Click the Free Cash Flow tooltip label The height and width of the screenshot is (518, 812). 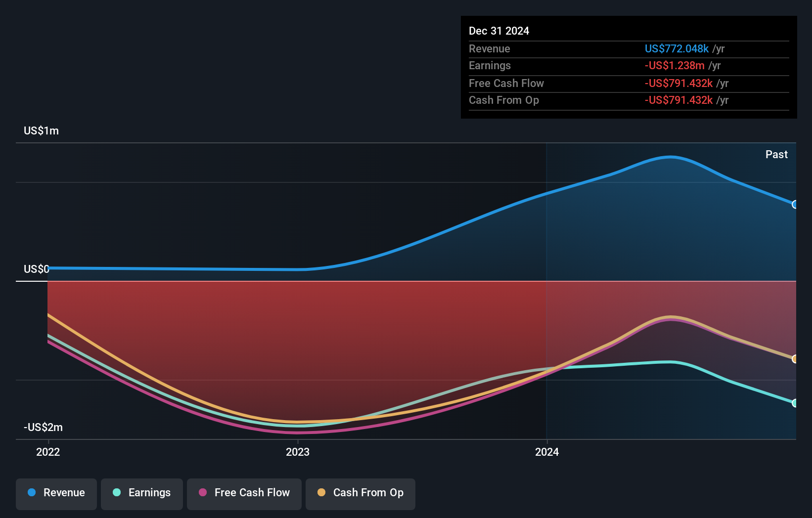[x=506, y=83]
